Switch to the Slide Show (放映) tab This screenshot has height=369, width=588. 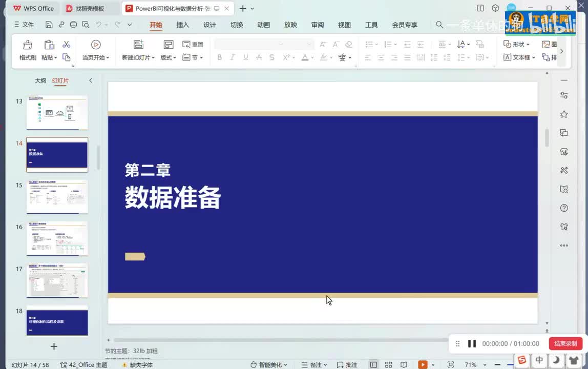click(x=290, y=25)
